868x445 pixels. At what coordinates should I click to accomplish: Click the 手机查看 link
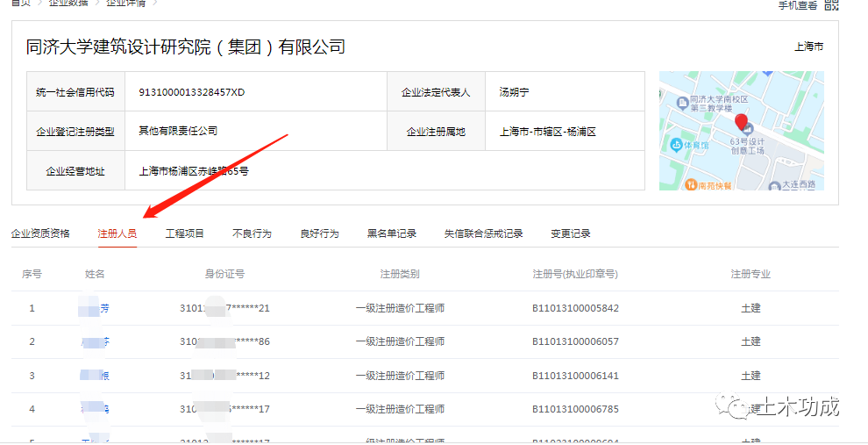[798, 5]
